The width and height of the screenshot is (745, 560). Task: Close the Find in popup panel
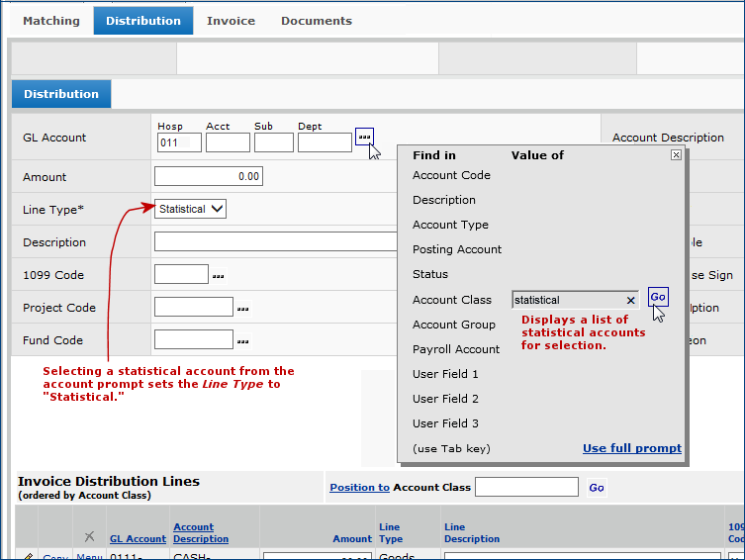(x=676, y=155)
